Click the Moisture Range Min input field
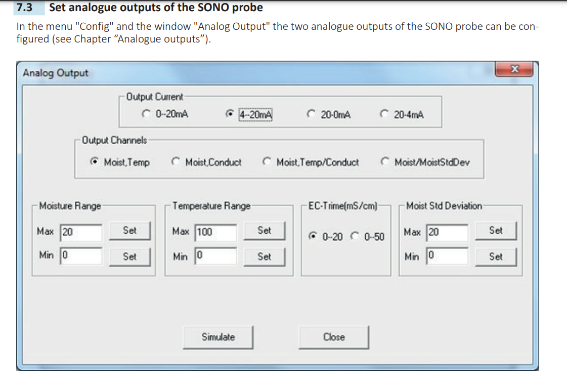This screenshot has width=567, height=392. click(x=81, y=256)
